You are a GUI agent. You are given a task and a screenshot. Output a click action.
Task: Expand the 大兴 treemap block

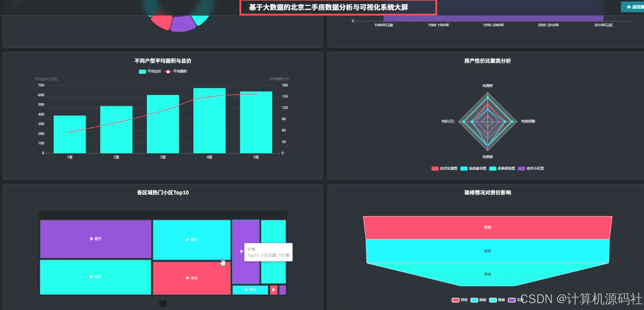tap(95, 277)
